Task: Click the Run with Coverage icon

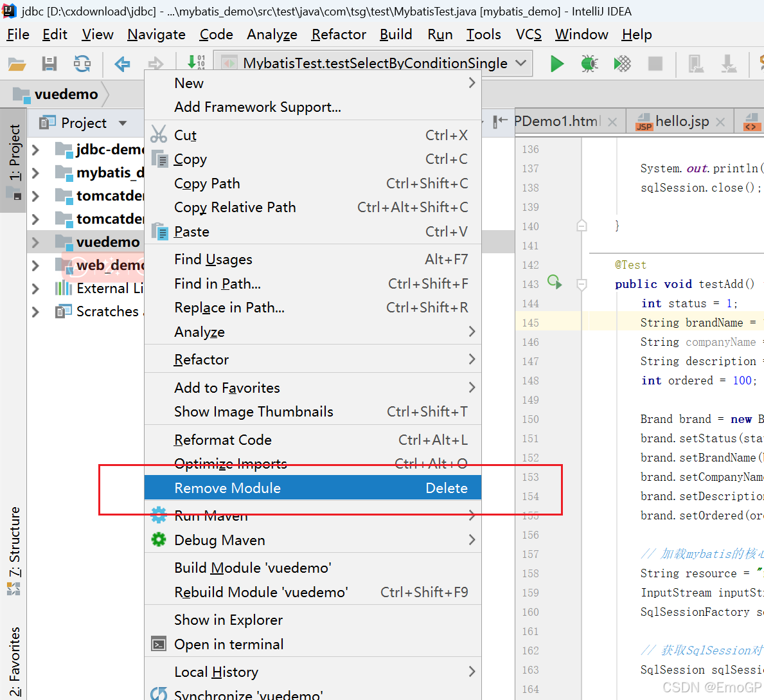Action: click(622, 64)
